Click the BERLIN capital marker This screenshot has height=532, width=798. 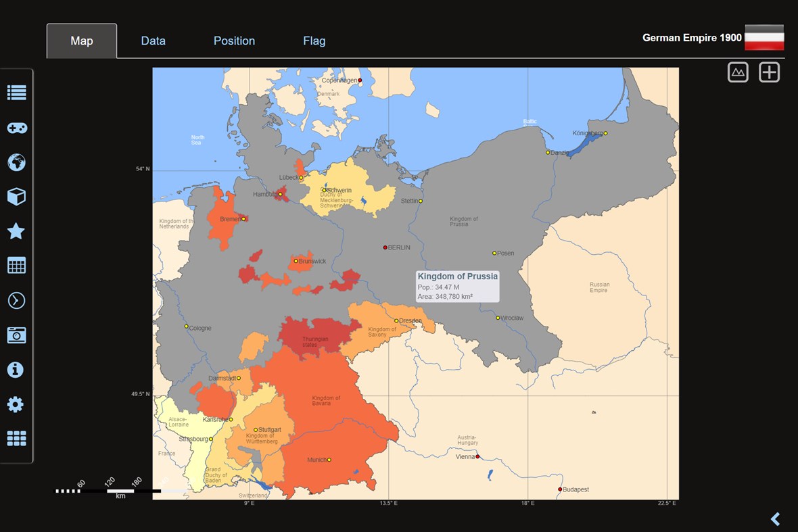pos(385,247)
